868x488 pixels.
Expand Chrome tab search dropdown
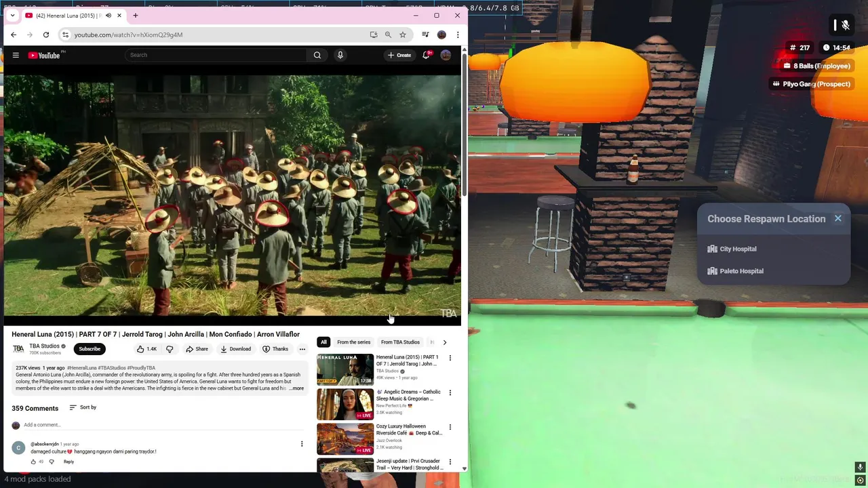(12, 15)
